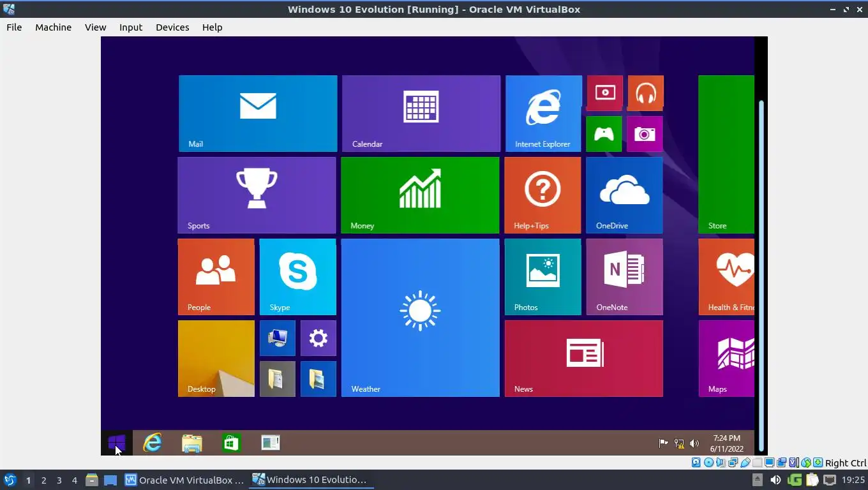Screen dimensions: 868x490
Task: Click the host panel volume icon
Action: [775, 480]
